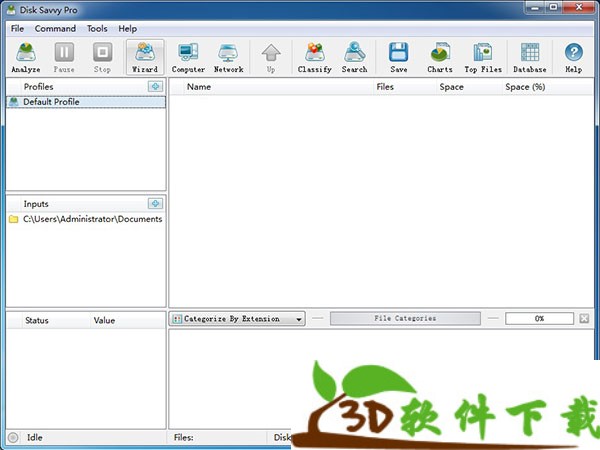
Task: Show the Charts view
Action: click(440, 57)
